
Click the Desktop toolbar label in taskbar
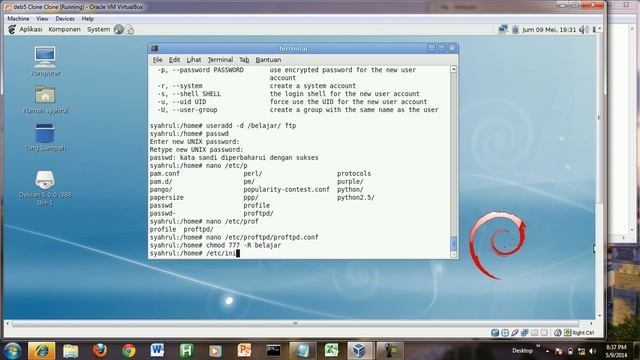522,351
